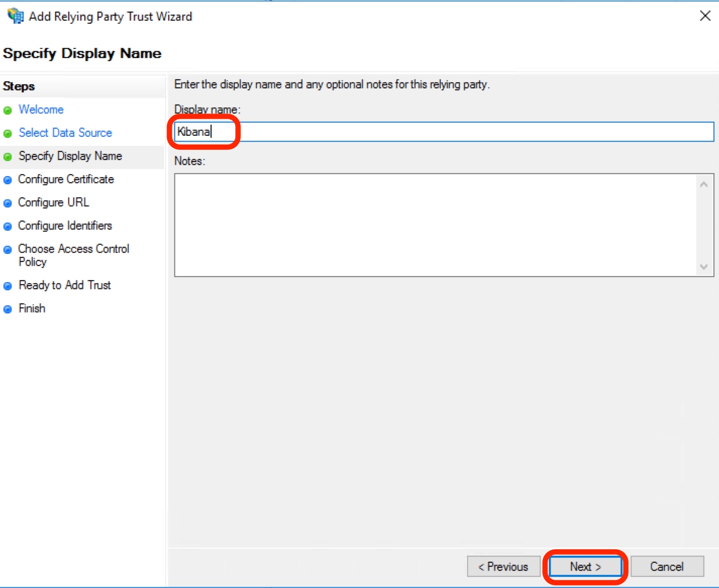This screenshot has width=719, height=588.
Task: Click the Configure Identifiers step
Action: coord(65,226)
